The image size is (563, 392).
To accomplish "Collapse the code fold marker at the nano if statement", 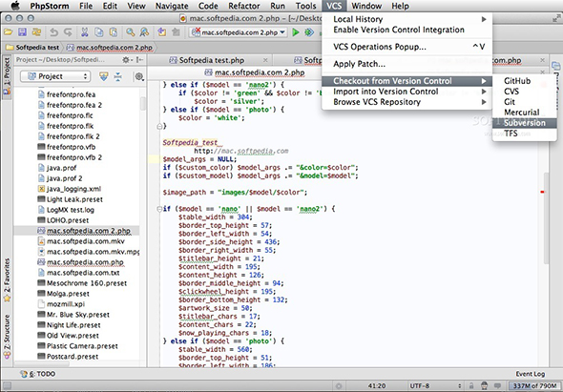I will 159,209.
